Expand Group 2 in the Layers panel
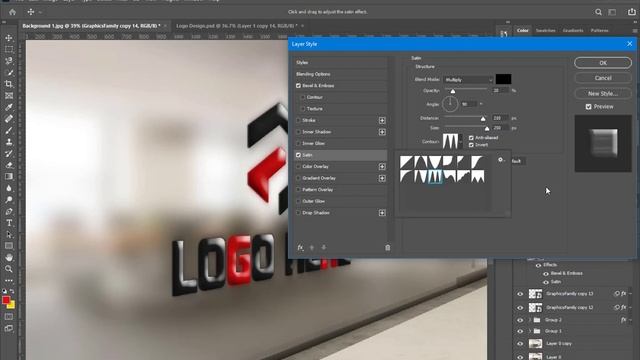 click(x=529, y=320)
